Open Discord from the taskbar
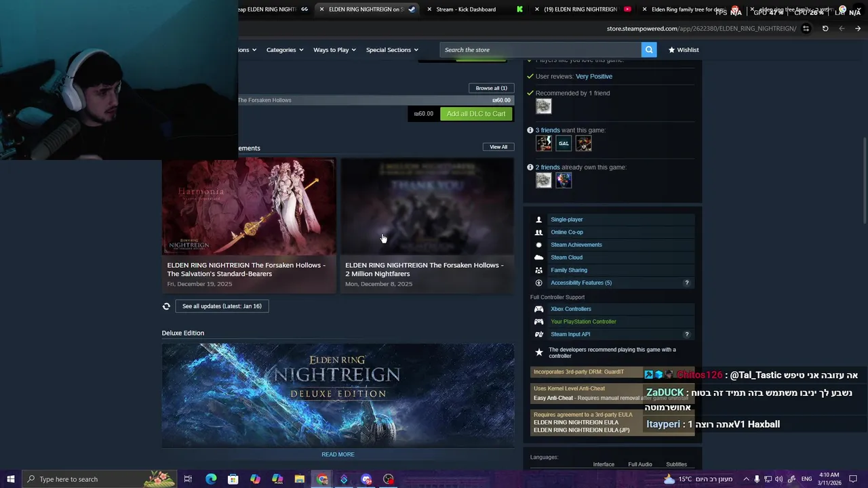868x488 pixels. tap(366, 479)
